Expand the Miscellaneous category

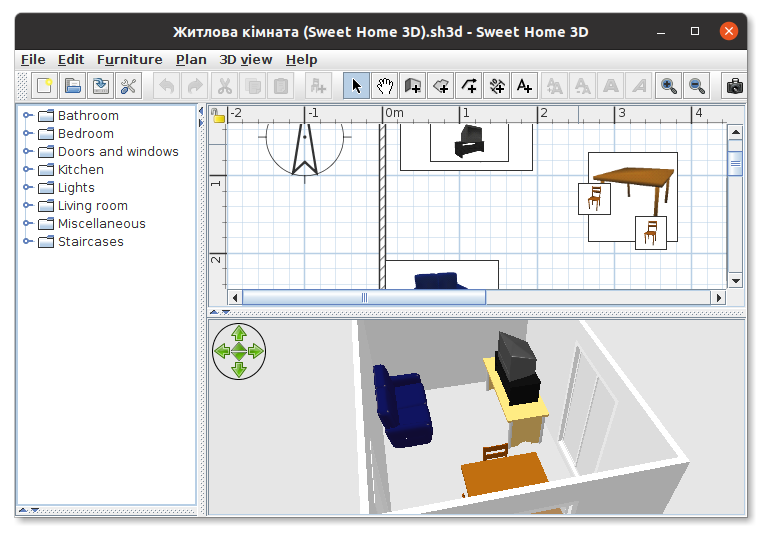28,224
